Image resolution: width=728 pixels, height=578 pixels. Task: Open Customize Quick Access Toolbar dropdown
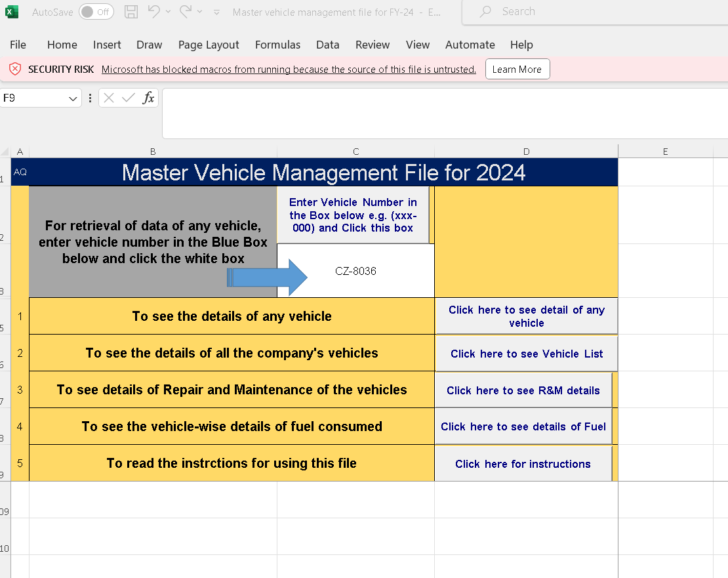[217, 12]
